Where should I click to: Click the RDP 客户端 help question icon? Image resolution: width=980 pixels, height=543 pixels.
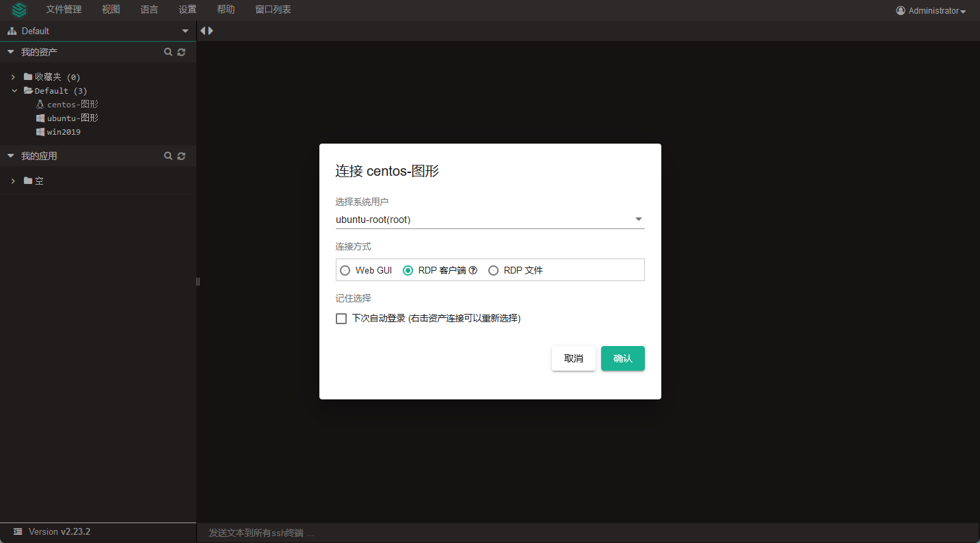(473, 270)
